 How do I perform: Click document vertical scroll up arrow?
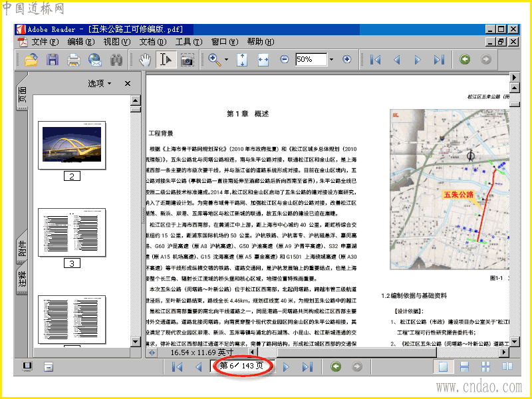515,88
